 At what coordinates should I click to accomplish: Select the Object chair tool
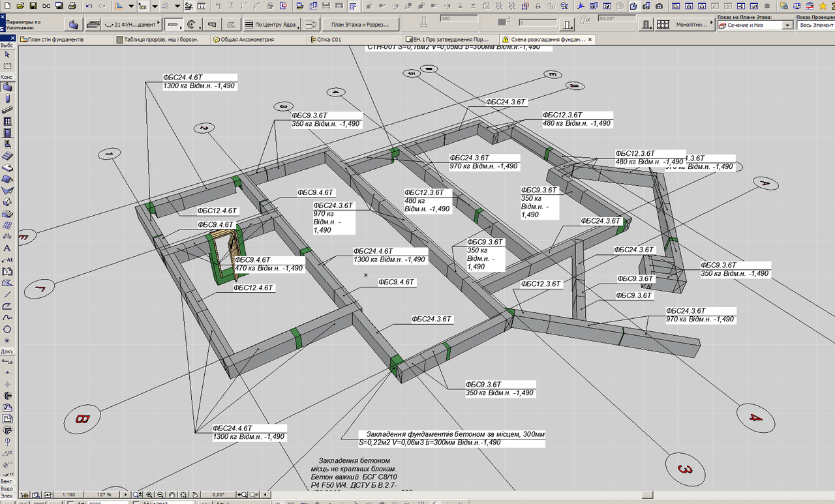[x=7, y=144]
